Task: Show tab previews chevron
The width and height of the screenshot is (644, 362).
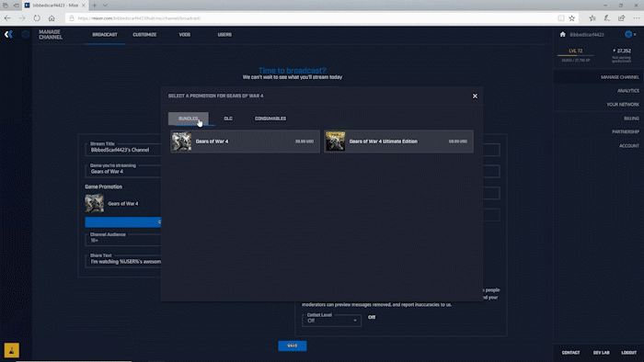Action: click(x=105, y=6)
